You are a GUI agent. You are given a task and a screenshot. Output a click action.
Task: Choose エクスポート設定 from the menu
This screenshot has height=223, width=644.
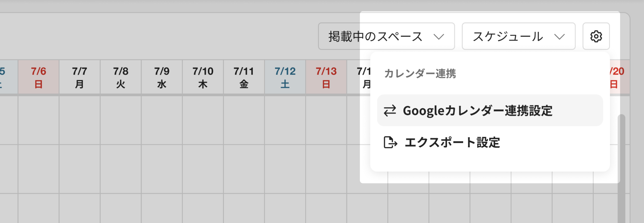(452, 143)
